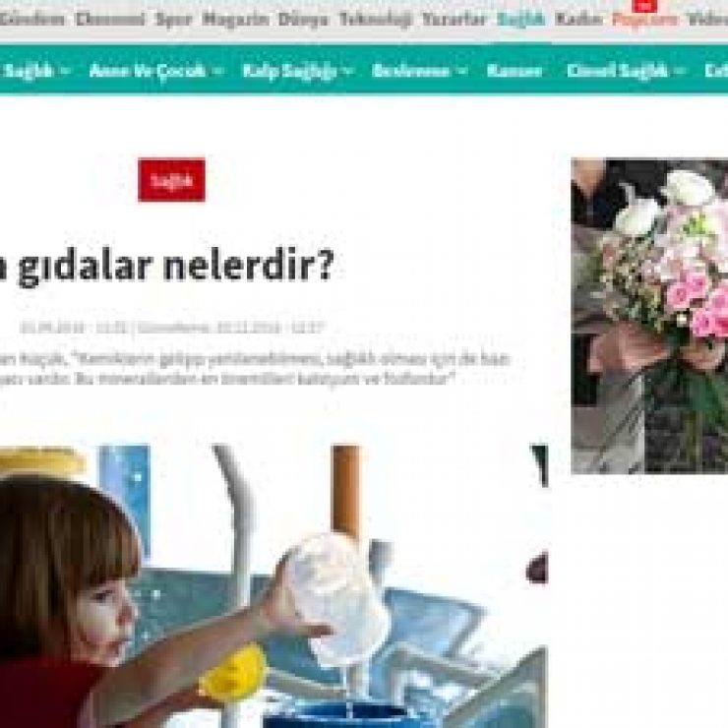Expand the Sağlık dropdown in green bar
The image size is (728, 728).
click(x=65, y=72)
